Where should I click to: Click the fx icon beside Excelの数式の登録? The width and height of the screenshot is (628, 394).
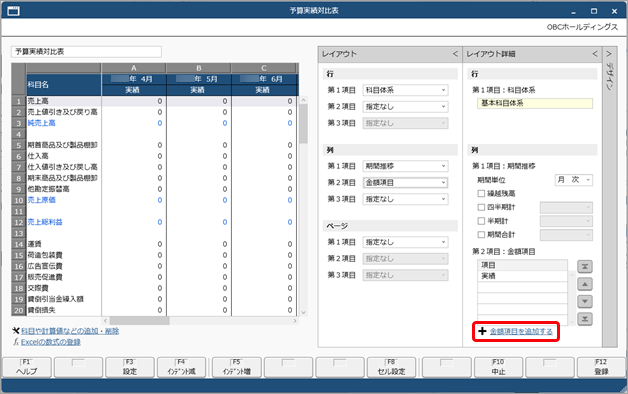pyautogui.click(x=16, y=342)
